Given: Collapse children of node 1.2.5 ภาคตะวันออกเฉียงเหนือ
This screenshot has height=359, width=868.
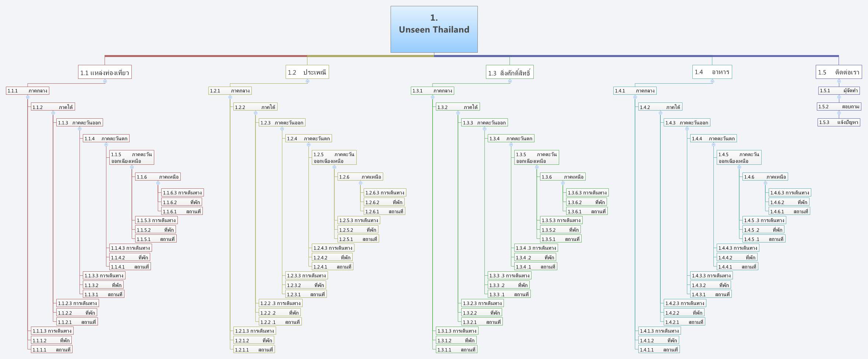Looking at the screenshot, I should tap(334, 167).
